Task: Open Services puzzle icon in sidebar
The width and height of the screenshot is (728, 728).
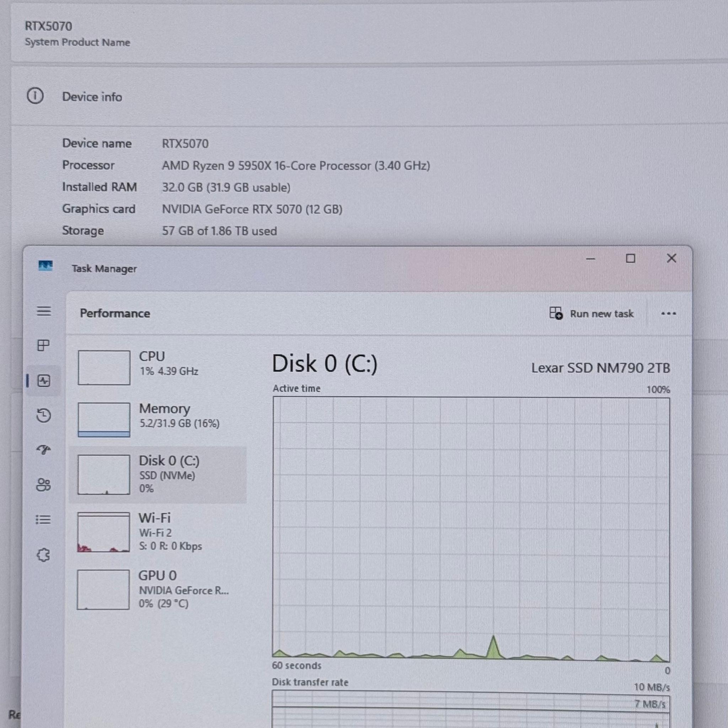Action: pos(44,555)
